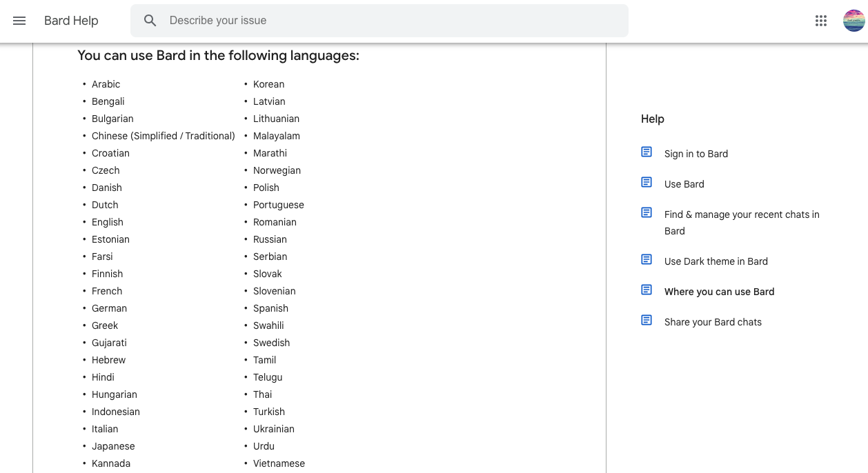Screen dimensions: 868x473
Task: Click article icon beside Where you can use Bard
Action: pos(647,290)
